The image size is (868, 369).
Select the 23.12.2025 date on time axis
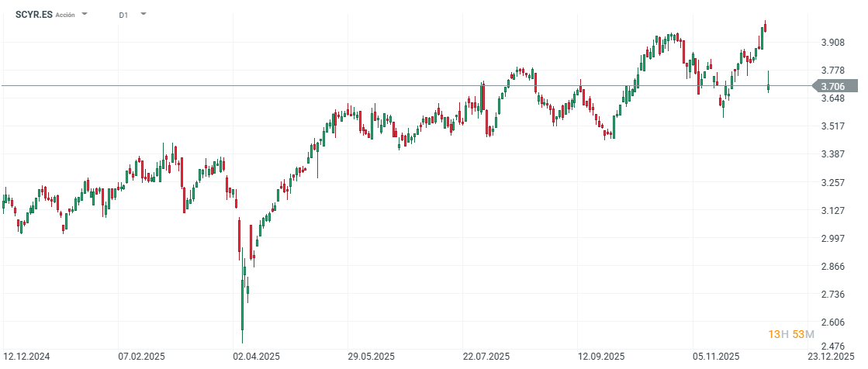(830, 357)
